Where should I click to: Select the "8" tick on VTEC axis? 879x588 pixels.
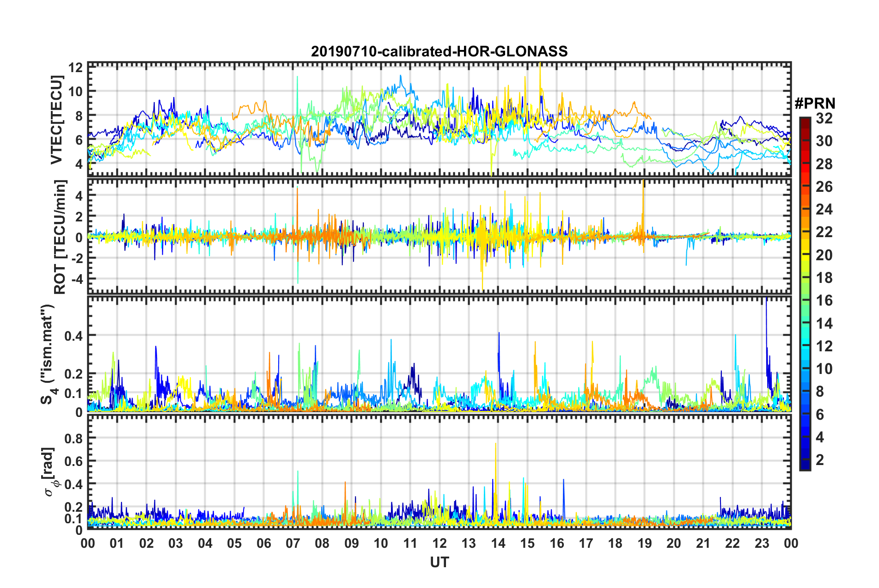pos(79,116)
